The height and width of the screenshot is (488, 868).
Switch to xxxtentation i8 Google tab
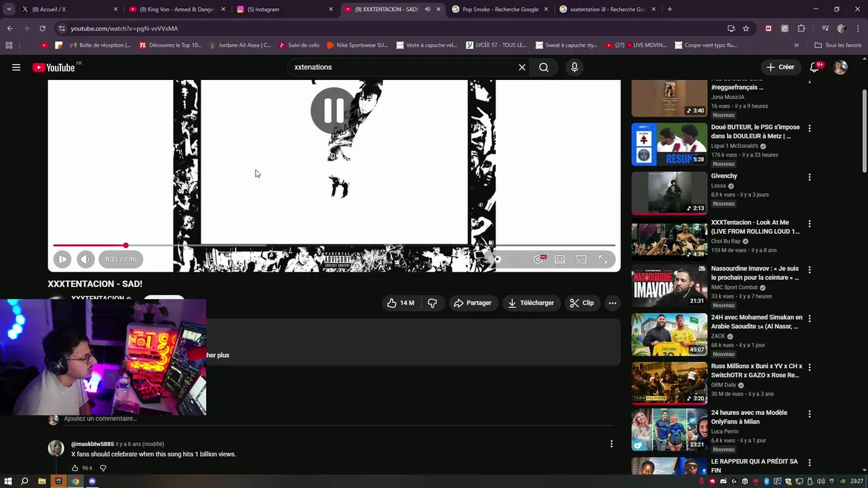(x=607, y=9)
